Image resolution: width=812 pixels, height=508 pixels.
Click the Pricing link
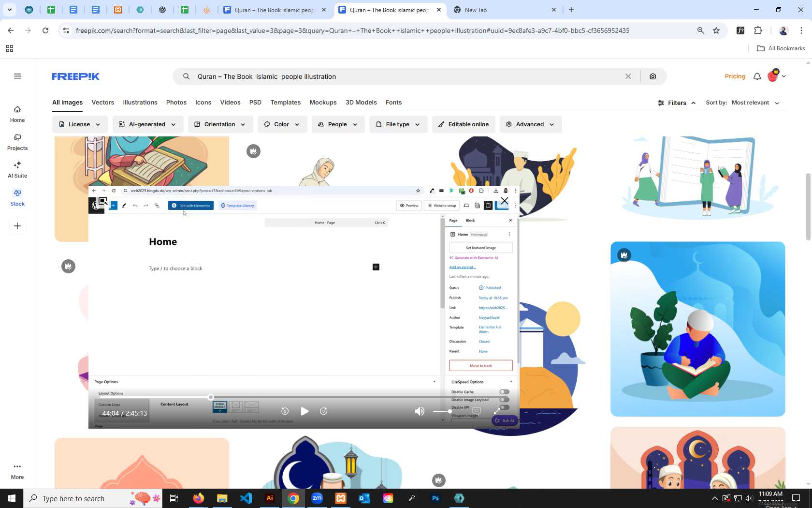[735, 76]
